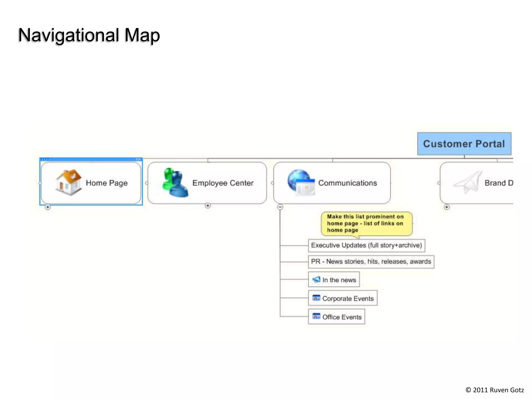Select the Customer Portal root topic
This screenshot has width=532, height=399.
(464, 144)
